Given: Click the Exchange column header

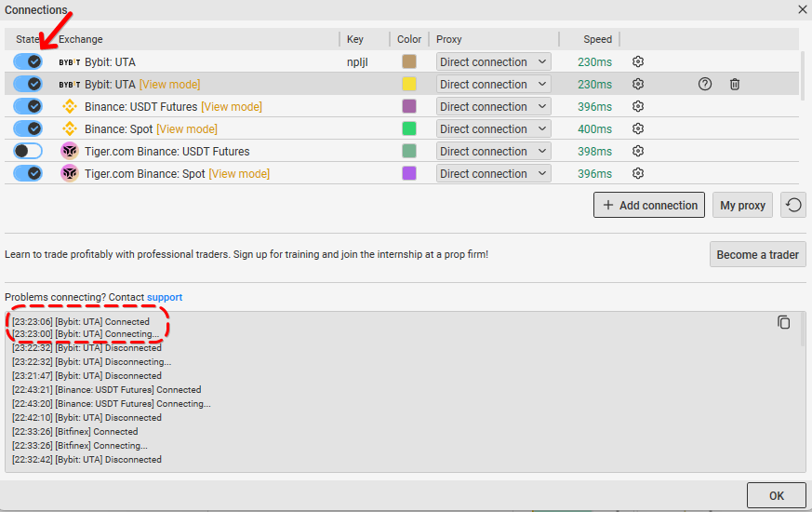Looking at the screenshot, I should pos(80,39).
